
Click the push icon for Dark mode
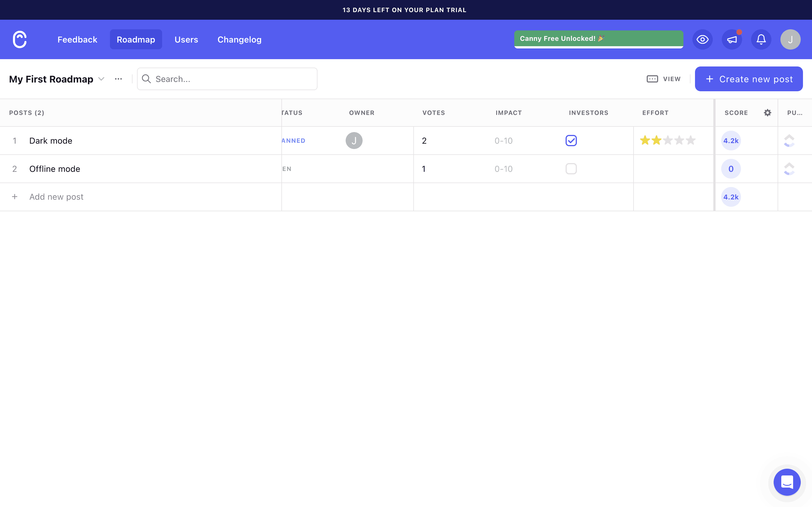[x=789, y=141]
